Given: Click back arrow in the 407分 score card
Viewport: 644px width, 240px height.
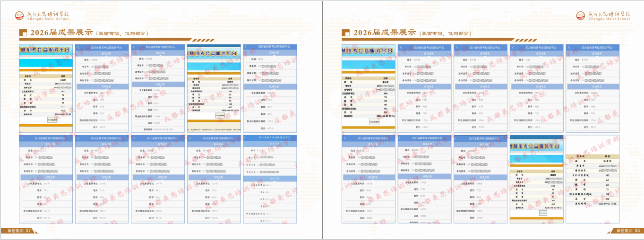Looking at the screenshot, I should (569, 47).
